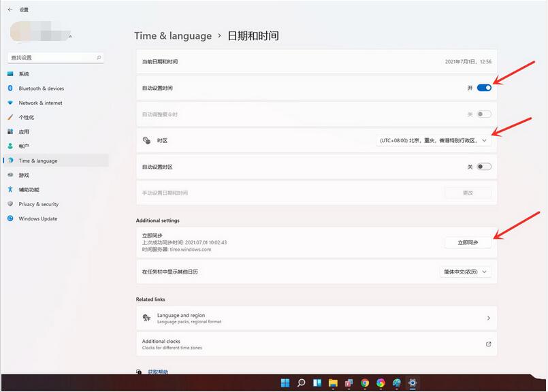Click the back arrow in Settings header
This screenshot has width=548, height=392.
tap(10, 10)
